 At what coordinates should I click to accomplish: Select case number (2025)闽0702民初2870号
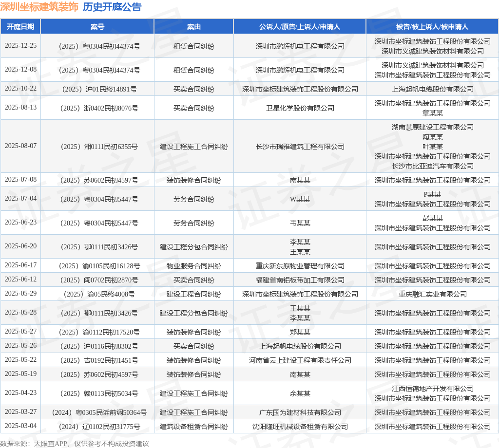(99, 280)
